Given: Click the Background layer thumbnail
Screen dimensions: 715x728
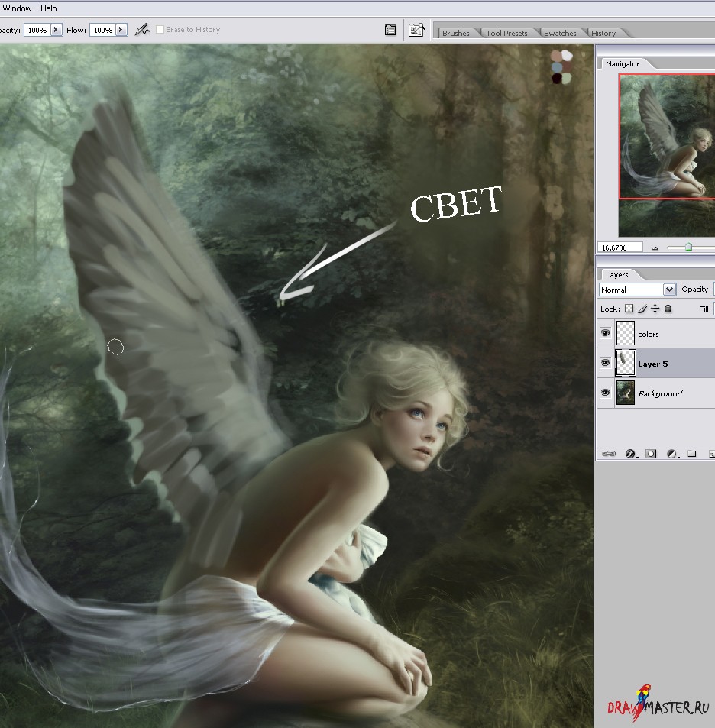Looking at the screenshot, I should tap(625, 393).
